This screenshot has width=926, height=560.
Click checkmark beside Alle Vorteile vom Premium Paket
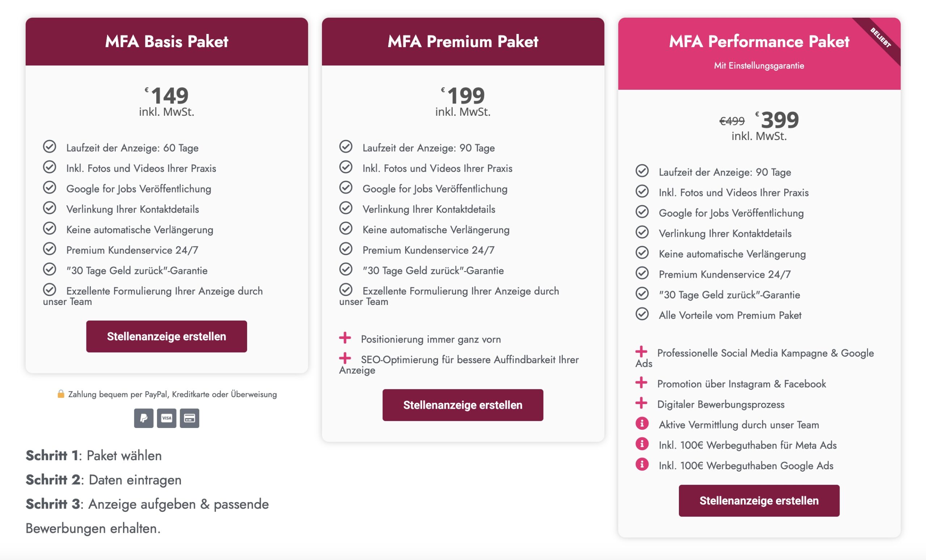(642, 314)
